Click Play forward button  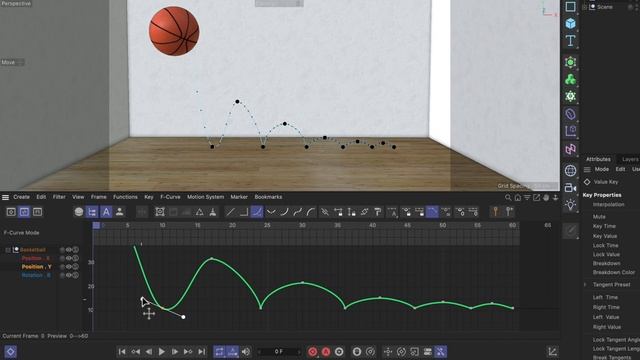(x=162, y=351)
